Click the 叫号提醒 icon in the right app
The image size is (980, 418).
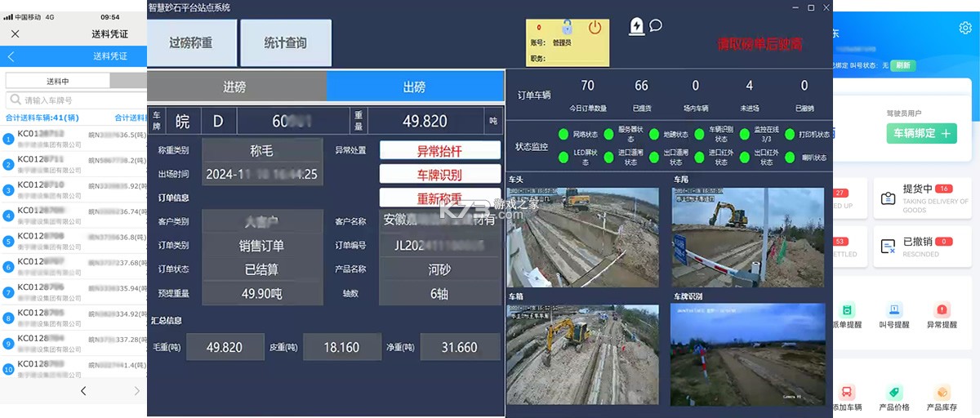(x=895, y=310)
